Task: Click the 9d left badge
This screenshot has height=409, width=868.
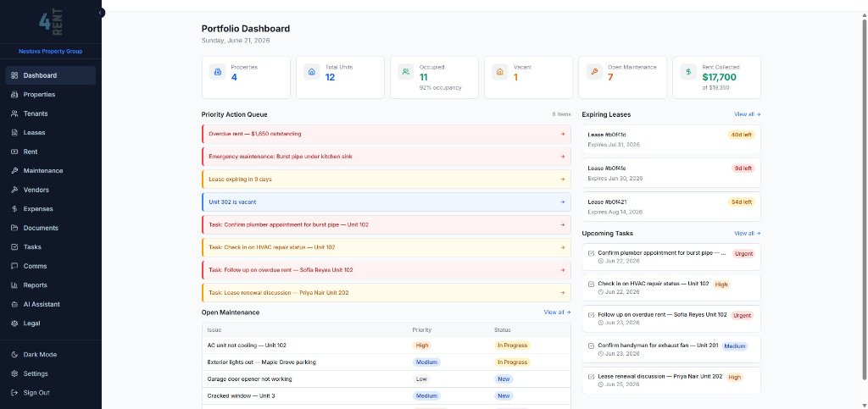Action: tap(743, 168)
